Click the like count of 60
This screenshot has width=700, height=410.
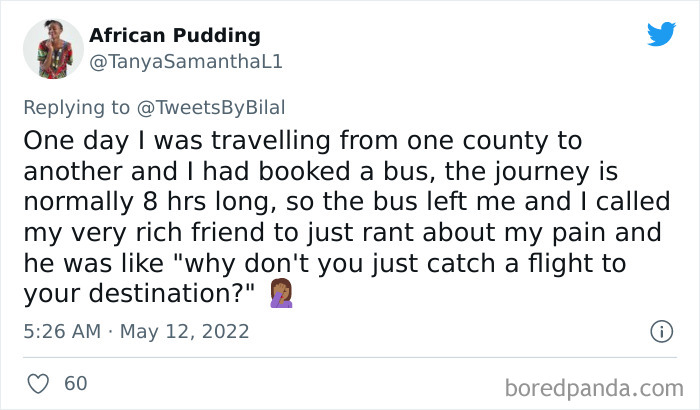[x=75, y=383]
